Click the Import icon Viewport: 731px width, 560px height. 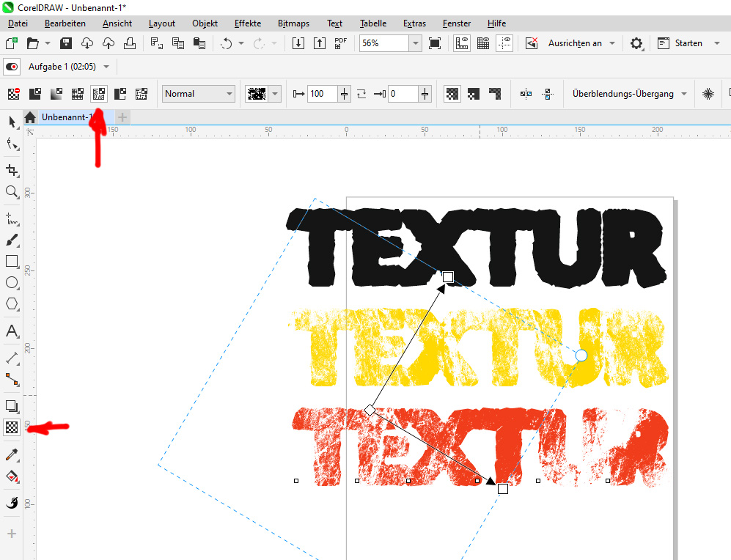pyautogui.click(x=298, y=43)
